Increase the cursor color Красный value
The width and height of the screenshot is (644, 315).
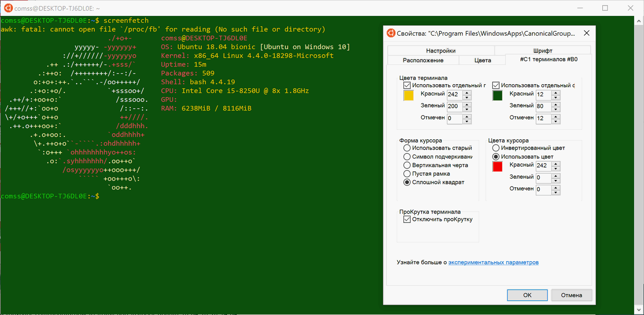click(x=556, y=163)
